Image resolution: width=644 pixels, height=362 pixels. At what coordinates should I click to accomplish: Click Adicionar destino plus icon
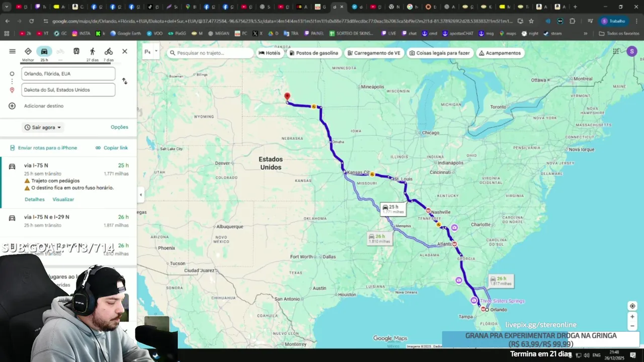tap(12, 106)
